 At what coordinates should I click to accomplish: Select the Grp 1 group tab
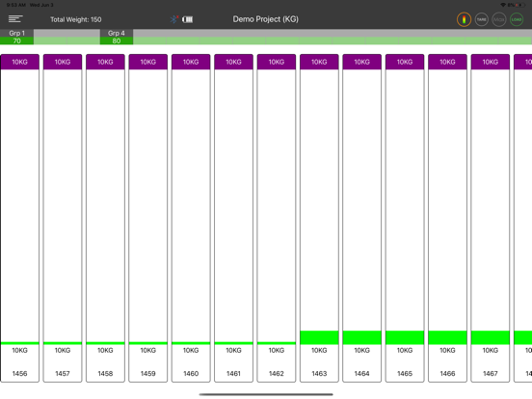tap(16, 33)
